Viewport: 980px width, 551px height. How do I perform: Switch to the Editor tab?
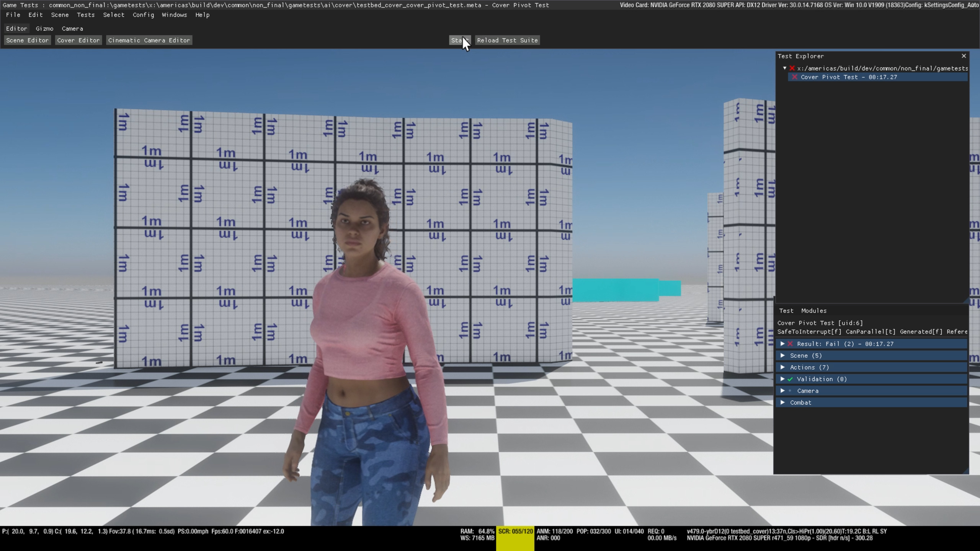click(16, 29)
